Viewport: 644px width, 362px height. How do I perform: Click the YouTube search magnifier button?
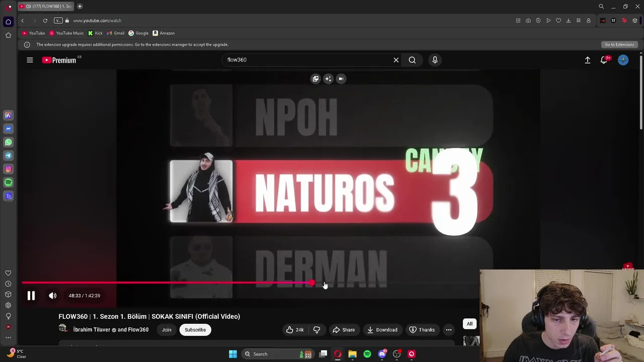point(412,60)
